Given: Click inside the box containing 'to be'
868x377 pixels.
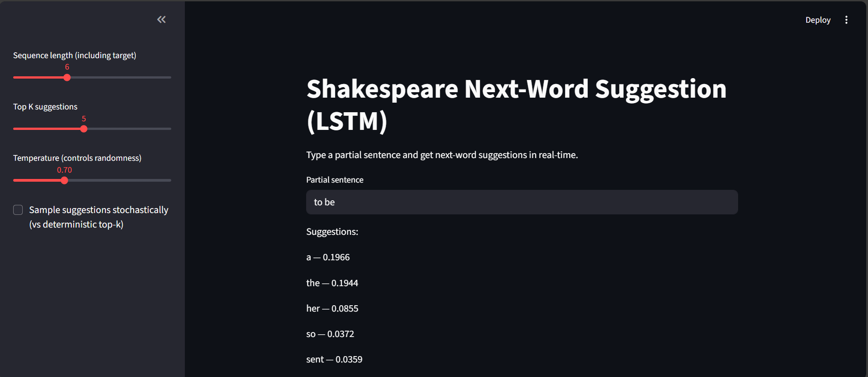Looking at the screenshot, I should (521, 202).
